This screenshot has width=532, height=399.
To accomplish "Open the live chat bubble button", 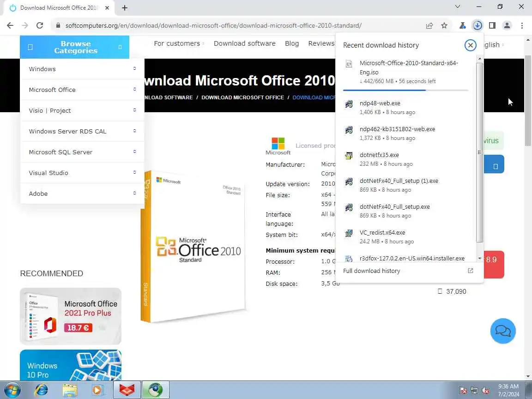I will 503,331.
